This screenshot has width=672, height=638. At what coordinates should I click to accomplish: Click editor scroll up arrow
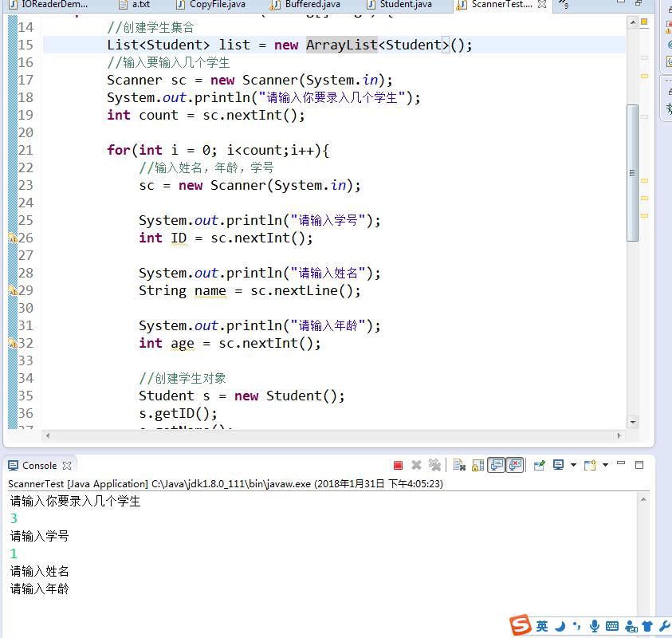tap(633, 22)
